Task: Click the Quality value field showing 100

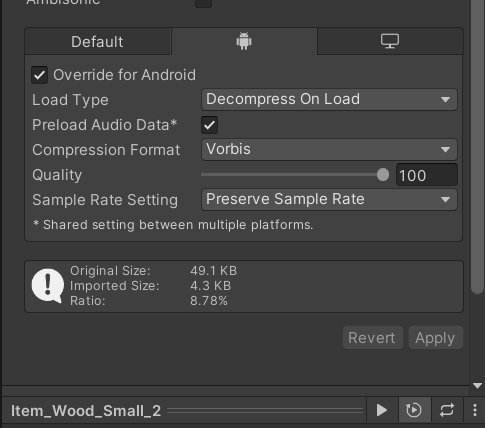Action: click(x=427, y=175)
